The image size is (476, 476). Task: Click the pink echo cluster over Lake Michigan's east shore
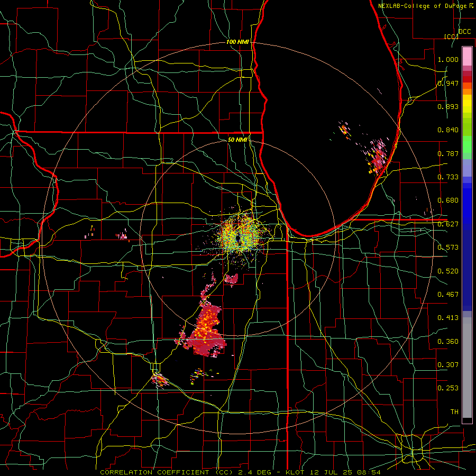pyautogui.click(x=377, y=157)
